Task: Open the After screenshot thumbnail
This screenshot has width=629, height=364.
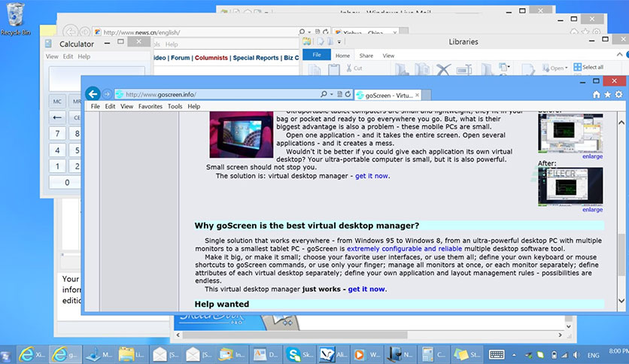Action: point(570,187)
